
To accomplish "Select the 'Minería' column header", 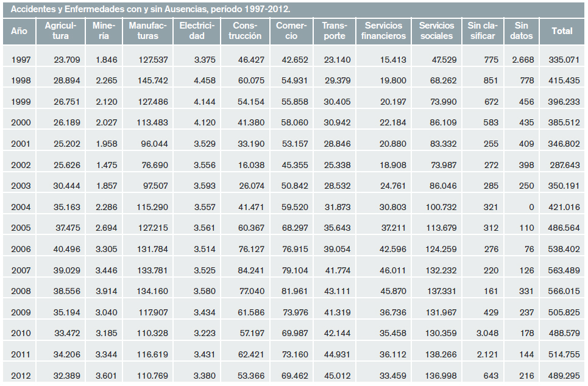I will [x=104, y=31].
